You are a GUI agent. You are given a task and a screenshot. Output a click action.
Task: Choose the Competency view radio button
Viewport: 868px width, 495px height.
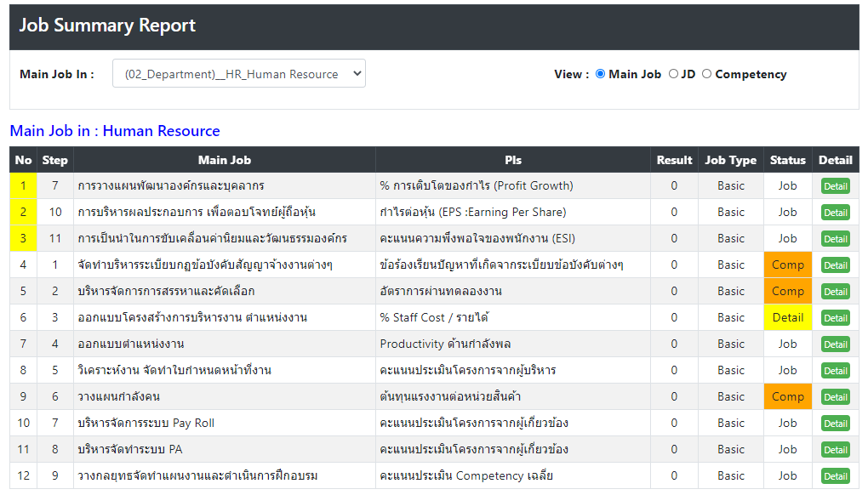coord(706,74)
